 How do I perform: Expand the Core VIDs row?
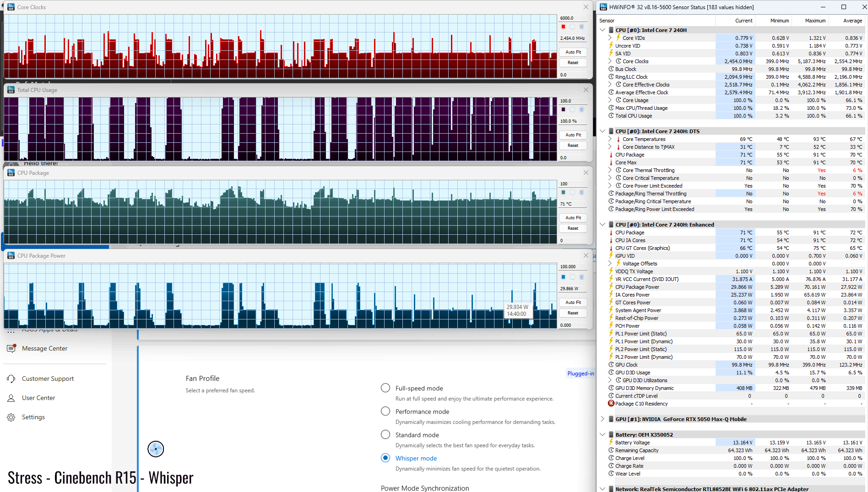coord(610,38)
